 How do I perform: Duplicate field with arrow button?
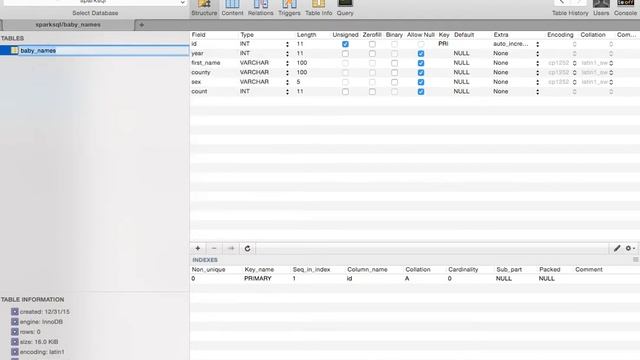(x=231, y=248)
